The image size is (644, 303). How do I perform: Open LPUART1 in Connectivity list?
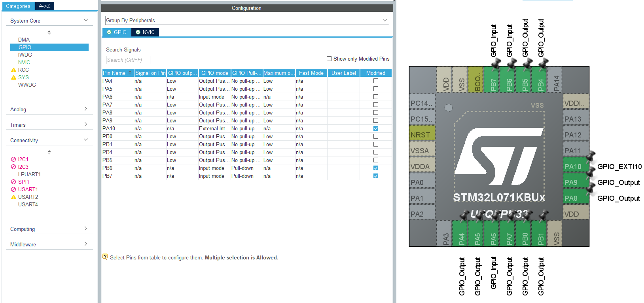coord(29,174)
